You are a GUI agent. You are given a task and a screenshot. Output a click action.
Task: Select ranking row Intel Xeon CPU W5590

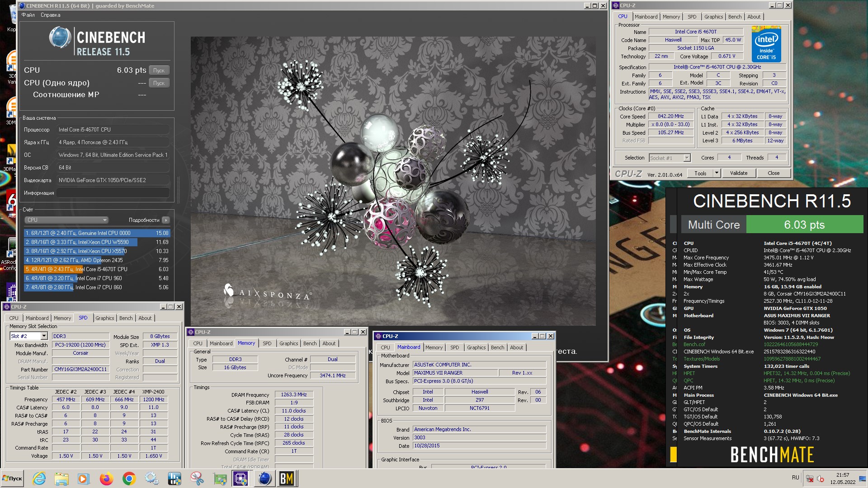97,242
